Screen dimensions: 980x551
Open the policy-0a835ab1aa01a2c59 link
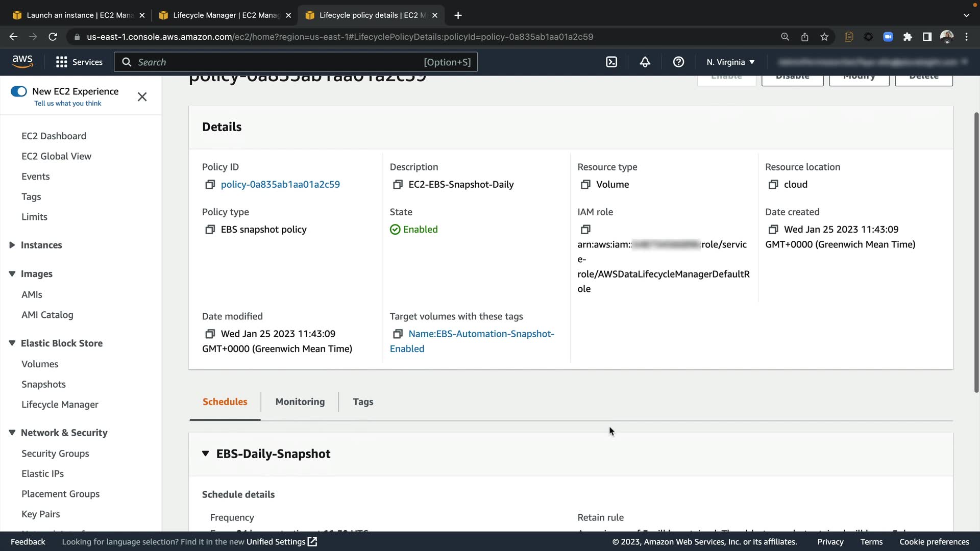point(280,185)
